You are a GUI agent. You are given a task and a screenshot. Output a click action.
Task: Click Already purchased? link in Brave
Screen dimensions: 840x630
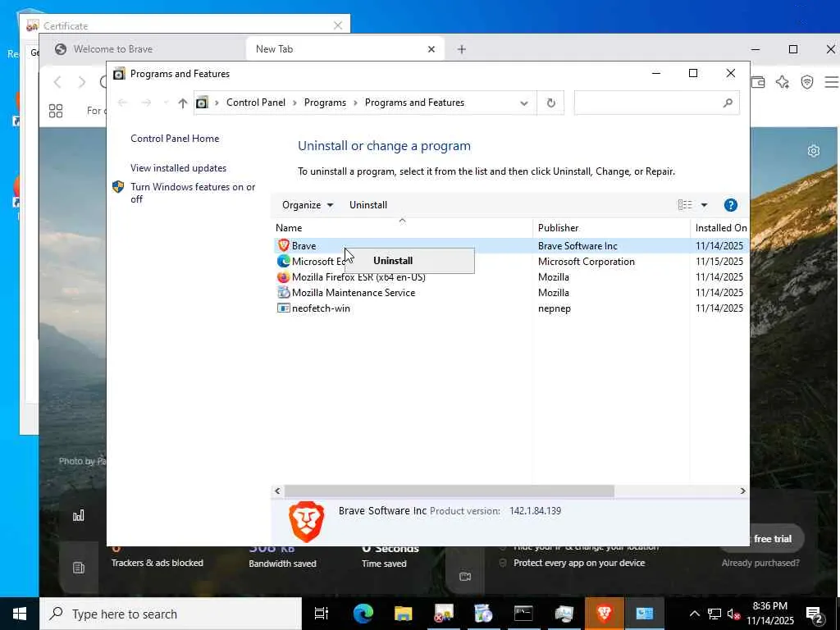[x=760, y=563]
